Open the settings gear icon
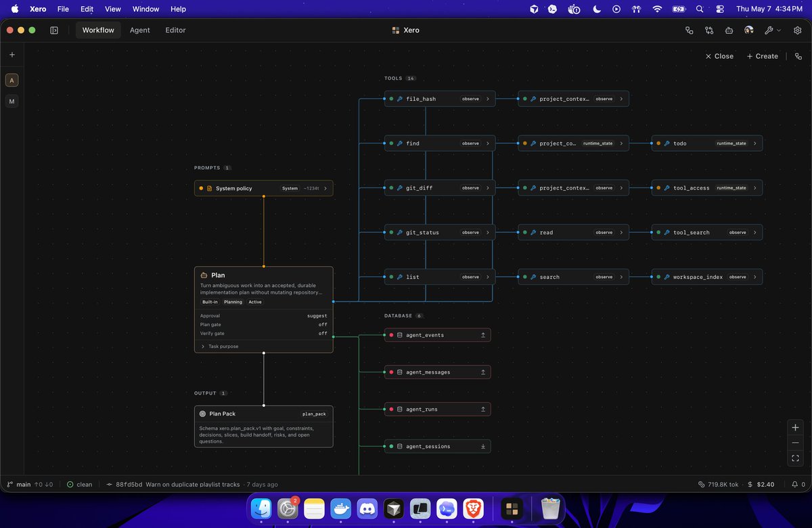Image resolution: width=812 pixels, height=528 pixels. tap(797, 30)
